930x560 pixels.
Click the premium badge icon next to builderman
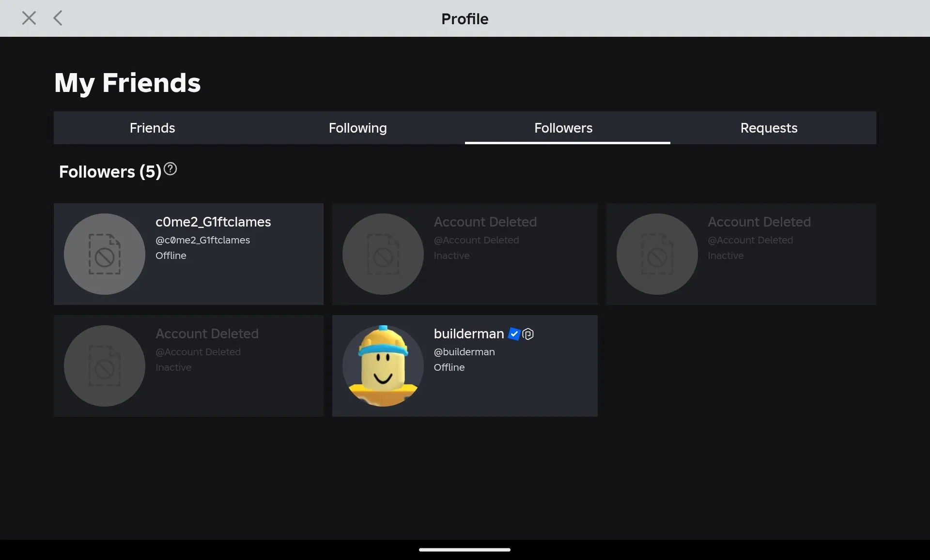pos(528,334)
